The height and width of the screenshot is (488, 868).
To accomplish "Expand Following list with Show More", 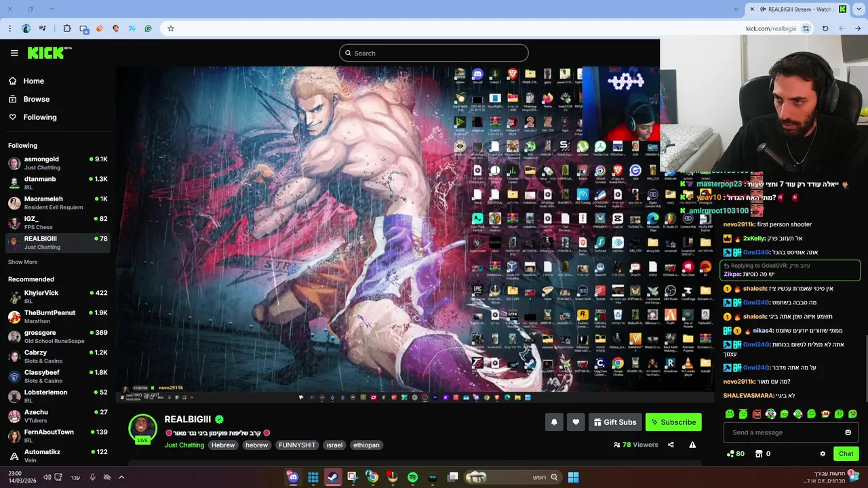I will coord(22,262).
